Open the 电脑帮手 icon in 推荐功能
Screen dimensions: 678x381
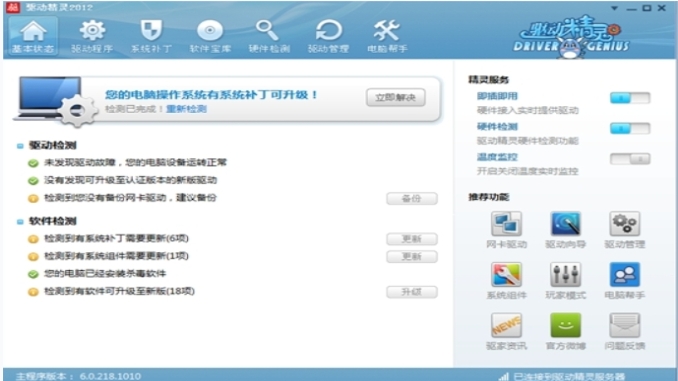point(625,275)
